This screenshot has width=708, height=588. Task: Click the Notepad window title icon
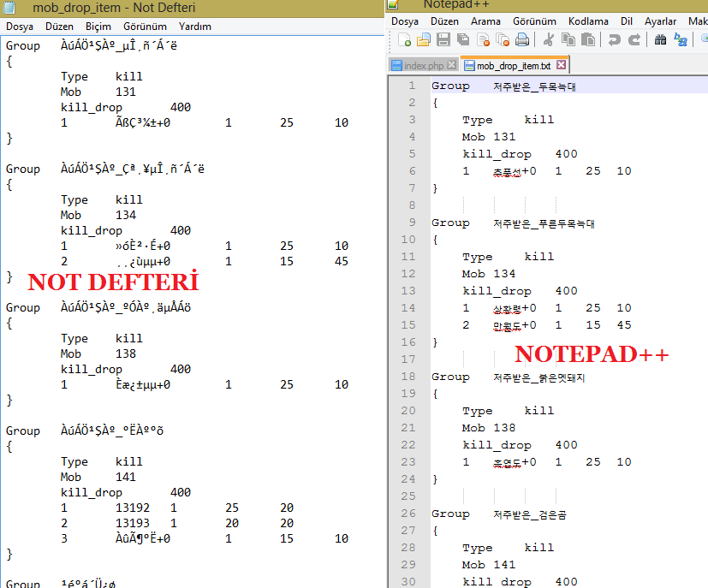(9, 7)
